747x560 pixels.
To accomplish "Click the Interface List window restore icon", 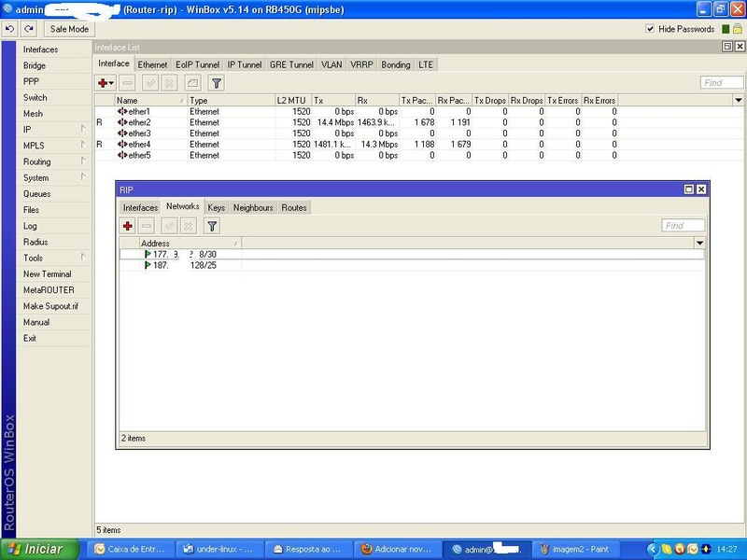I will pos(727,46).
